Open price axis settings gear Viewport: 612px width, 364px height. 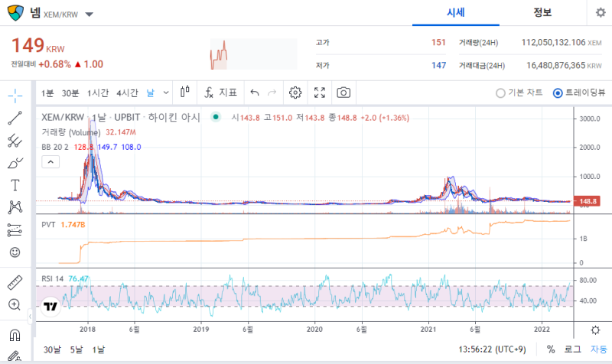595,330
